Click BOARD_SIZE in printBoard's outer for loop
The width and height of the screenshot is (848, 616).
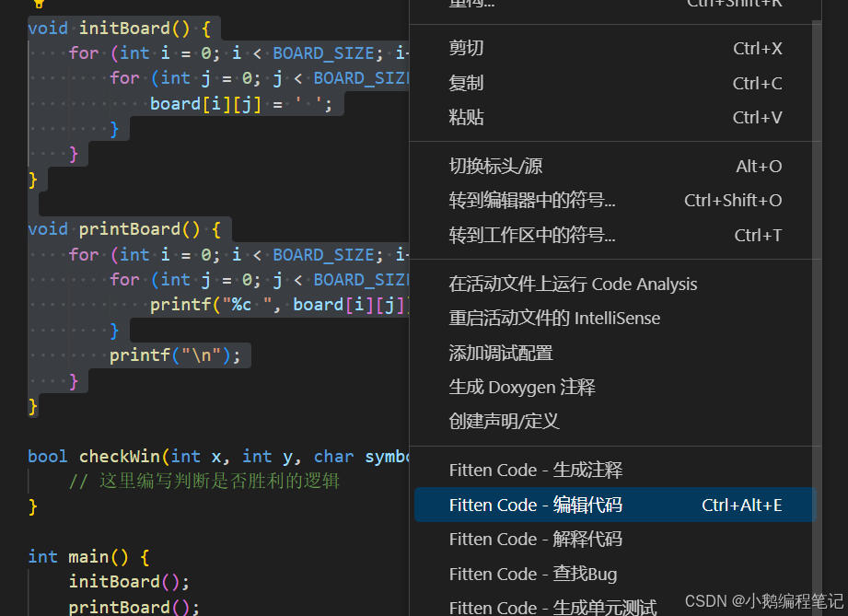(x=323, y=255)
